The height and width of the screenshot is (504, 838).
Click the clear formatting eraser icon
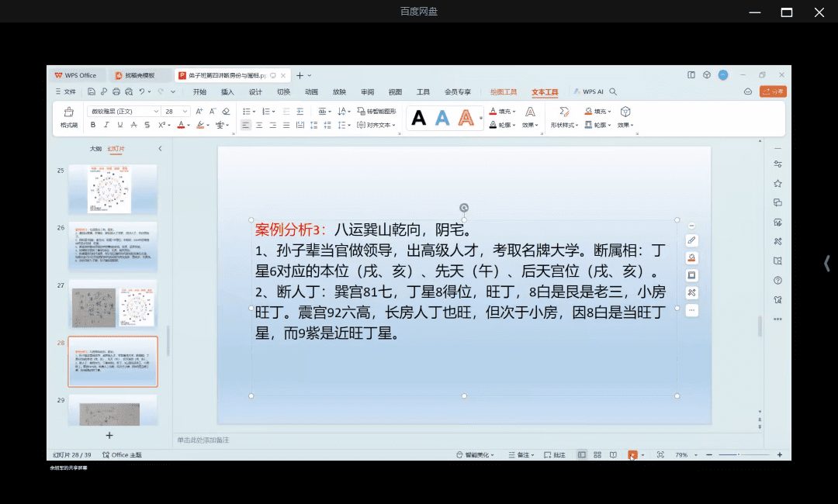click(x=226, y=111)
